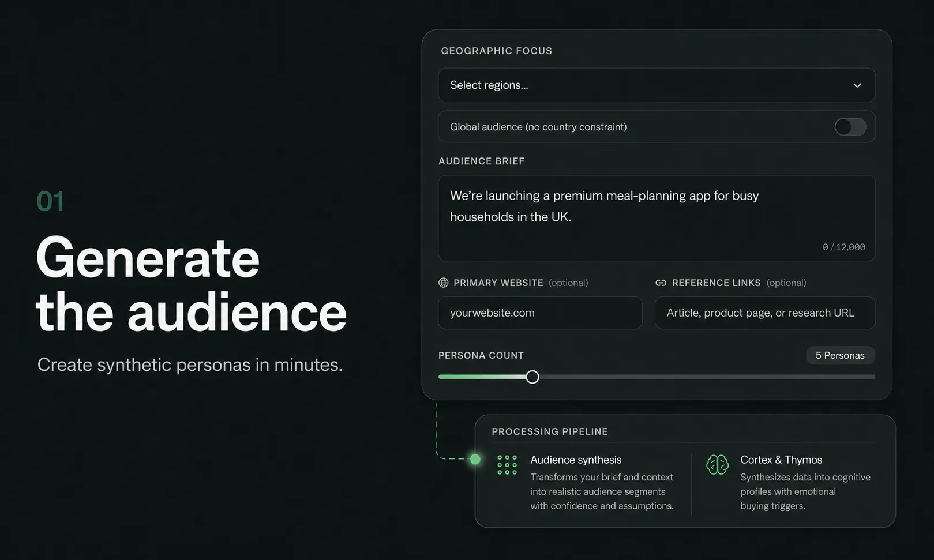Click the Audience synthesis heading

pos(576,460)
